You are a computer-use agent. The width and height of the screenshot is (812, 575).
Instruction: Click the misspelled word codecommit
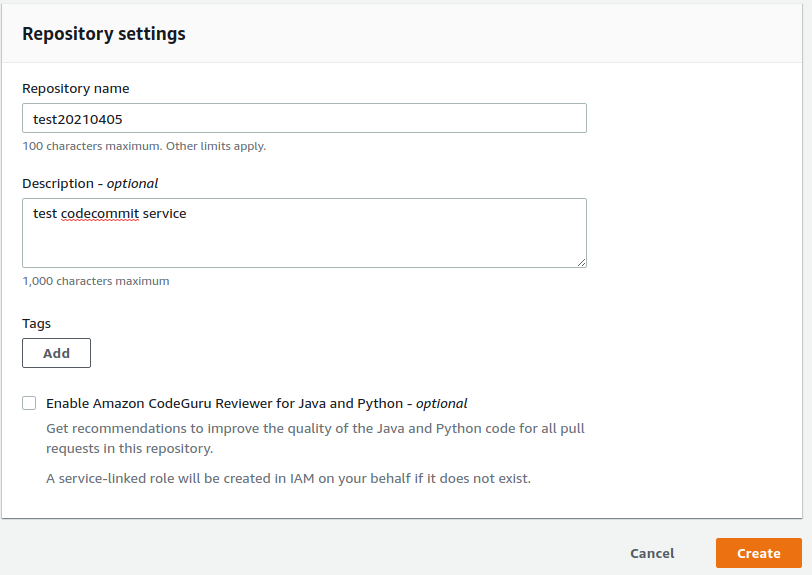pos(100,213)
